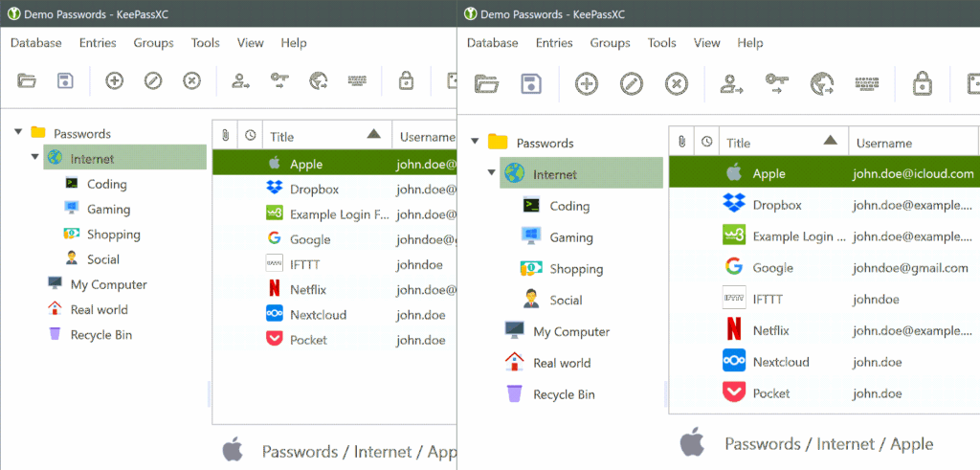
Task: Lock database icon in right window
Action: tap(923, 83)
